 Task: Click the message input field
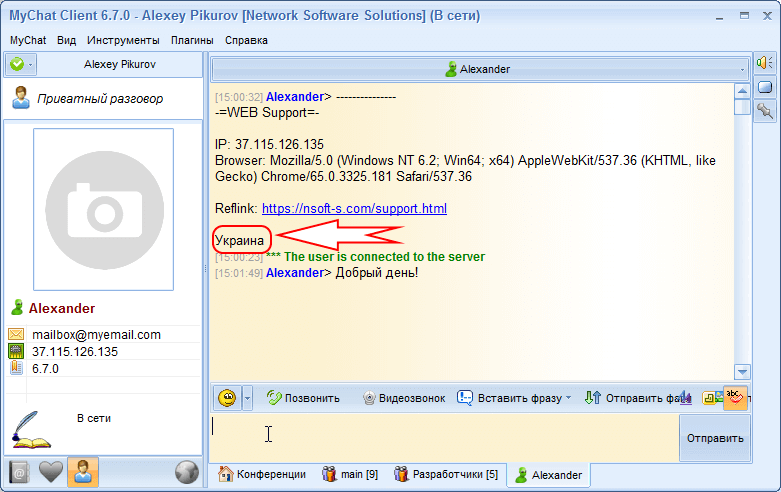tap(440, 438)
